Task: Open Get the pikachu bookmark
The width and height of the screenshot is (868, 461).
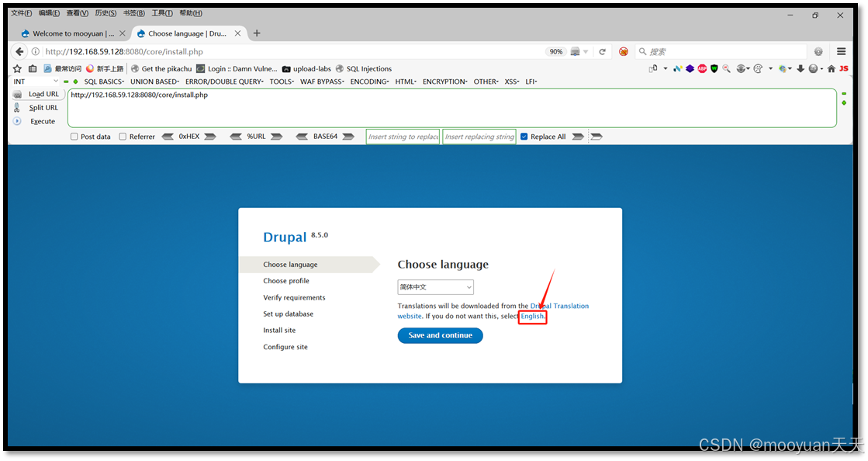Action: tap(161, 69)
